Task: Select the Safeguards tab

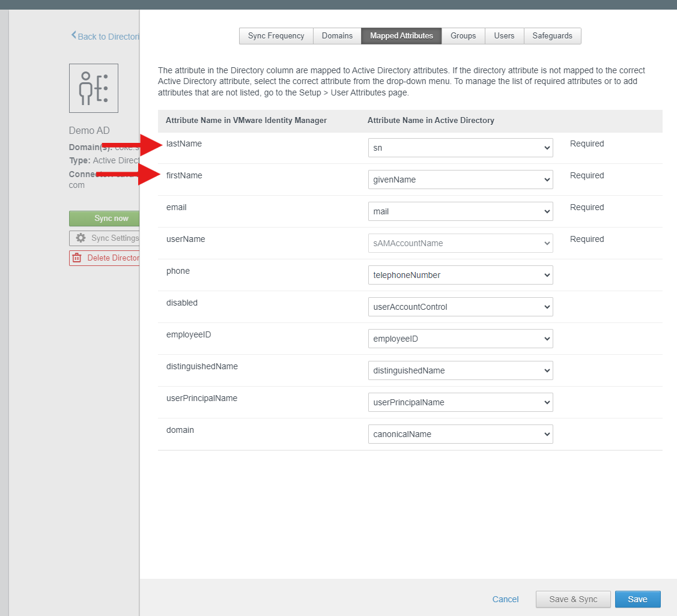Action: (x=552, y=36)
